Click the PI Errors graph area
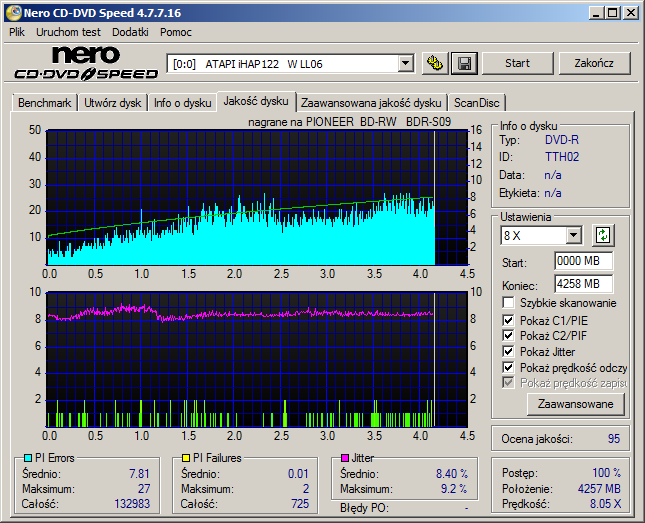This screenshot has width=645, height=523. point(257,198)
